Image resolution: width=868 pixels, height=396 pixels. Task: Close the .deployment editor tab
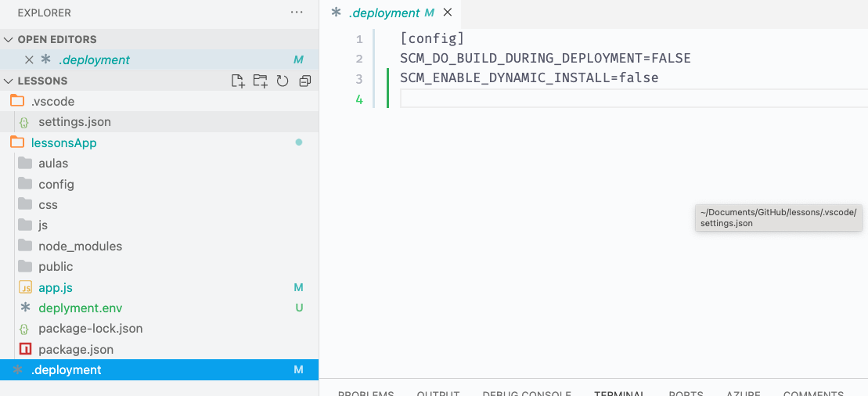448,13
